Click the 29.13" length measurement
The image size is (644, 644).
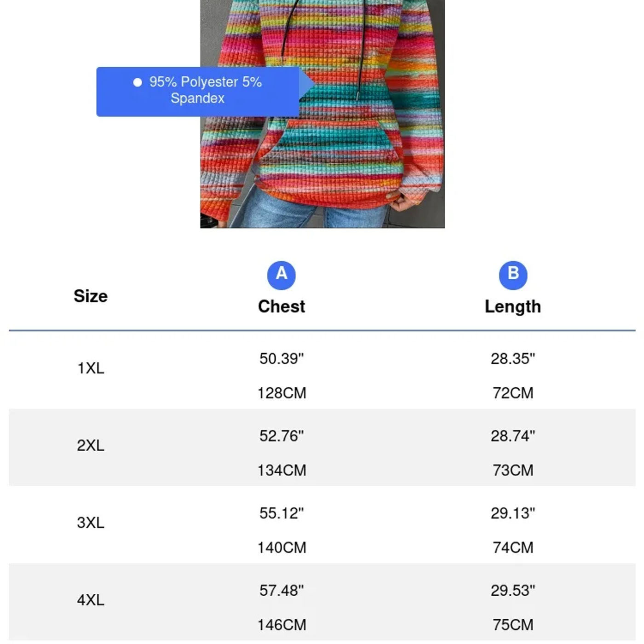tap(513, 513)
